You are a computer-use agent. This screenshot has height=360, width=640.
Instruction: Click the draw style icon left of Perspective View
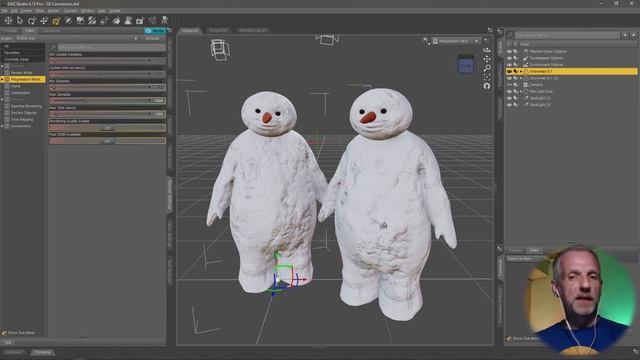(x=426, y=41)
